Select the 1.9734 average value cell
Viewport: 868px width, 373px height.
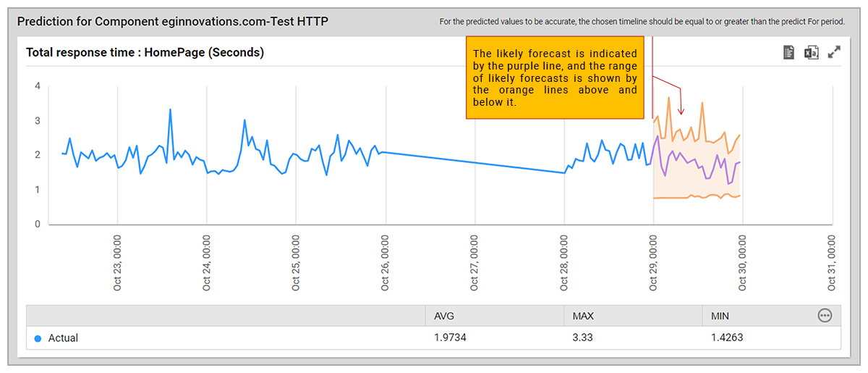[x=451, y=338]
